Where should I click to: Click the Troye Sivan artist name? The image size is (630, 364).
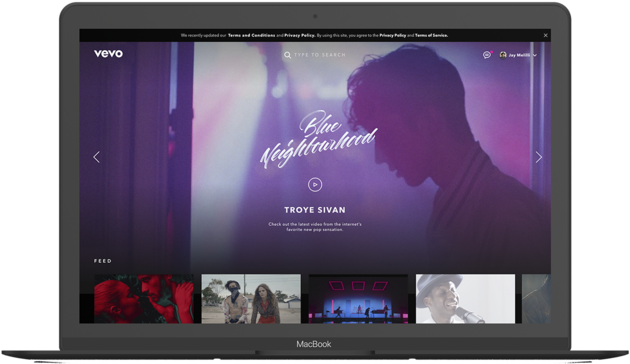(x=315, y=210)
